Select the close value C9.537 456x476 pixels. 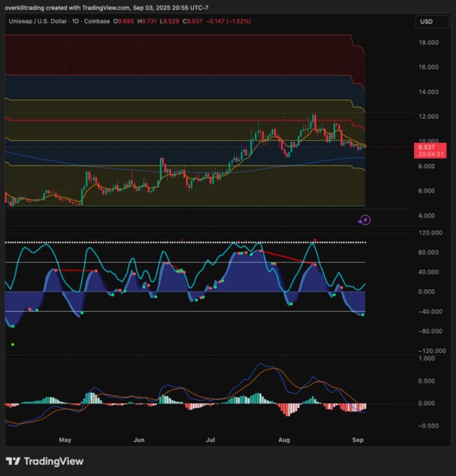192,21
